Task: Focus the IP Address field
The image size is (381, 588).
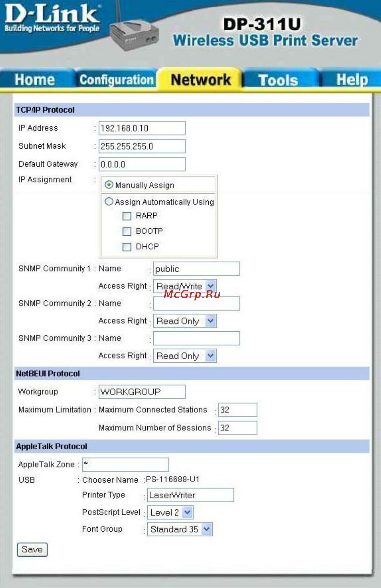Action: click(x=142, y=128)
